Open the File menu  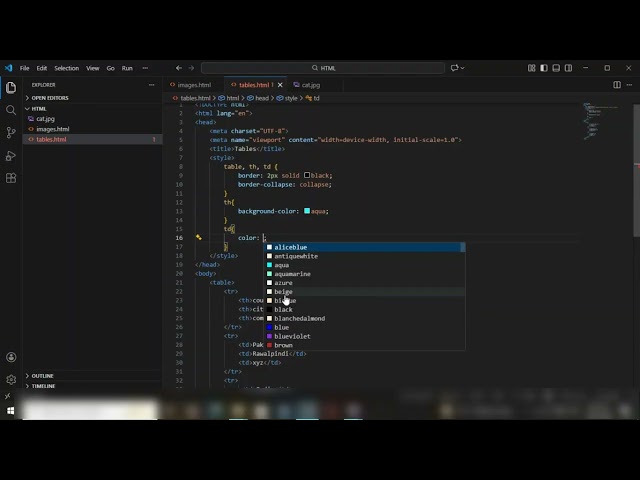(x=24, y=68)
